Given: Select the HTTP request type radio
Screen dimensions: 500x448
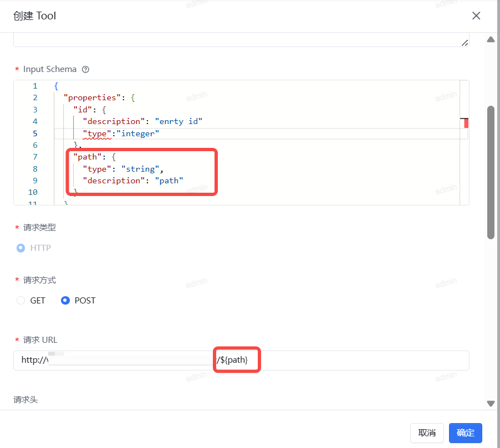Looking at the screenshot, I should (x=21, y=248).
